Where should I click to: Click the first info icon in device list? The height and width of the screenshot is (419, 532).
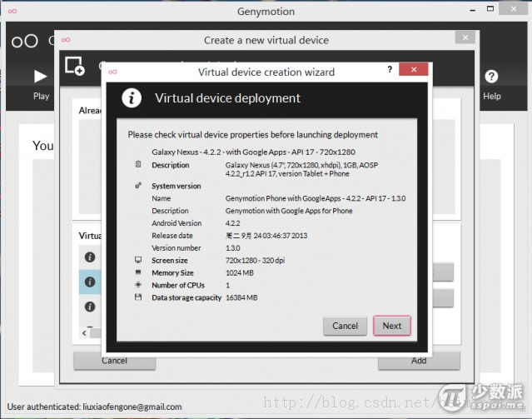click(90, 257)
